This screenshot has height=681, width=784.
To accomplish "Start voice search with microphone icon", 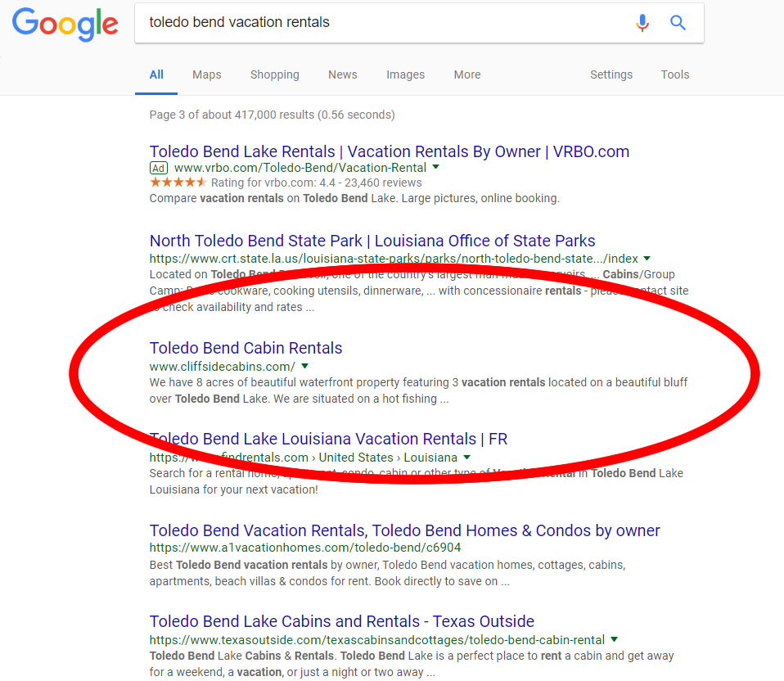I will pyautogui.click(x=642, y=22).
